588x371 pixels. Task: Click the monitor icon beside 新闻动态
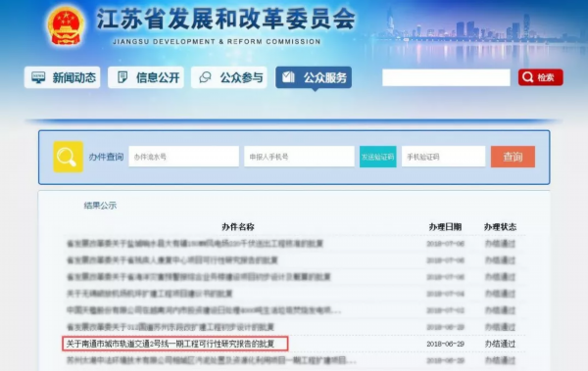click(38, 77)
